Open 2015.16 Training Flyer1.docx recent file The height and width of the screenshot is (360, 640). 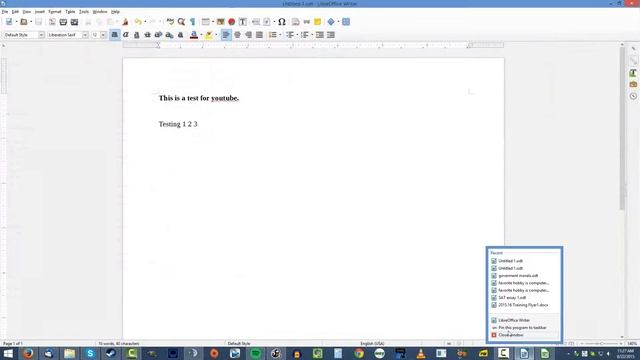[524, 305]
